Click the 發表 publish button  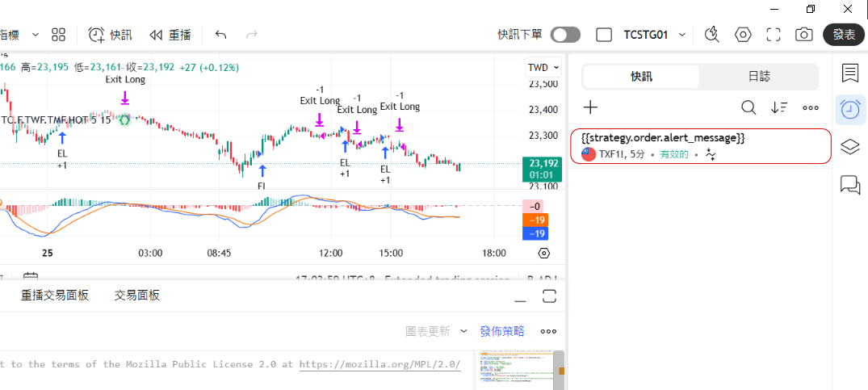(844, 35)
